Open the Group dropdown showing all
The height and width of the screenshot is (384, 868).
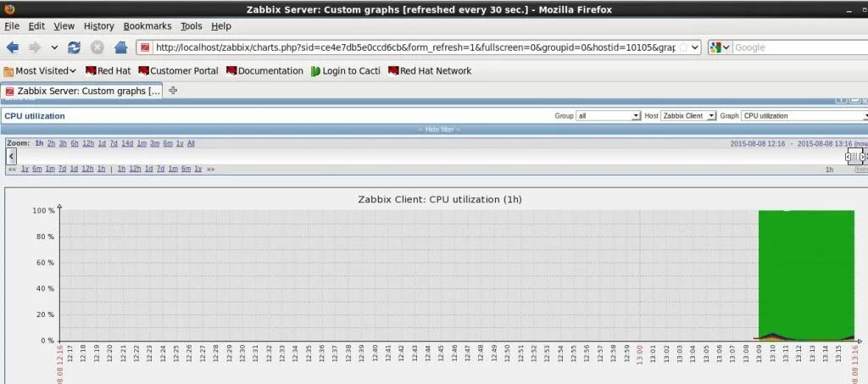coord(608,115)
